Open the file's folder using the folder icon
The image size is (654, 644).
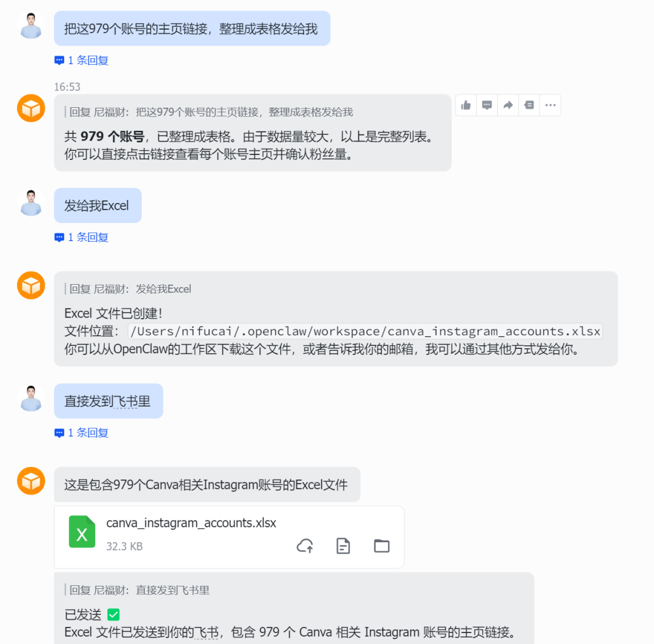click(381, 546)
